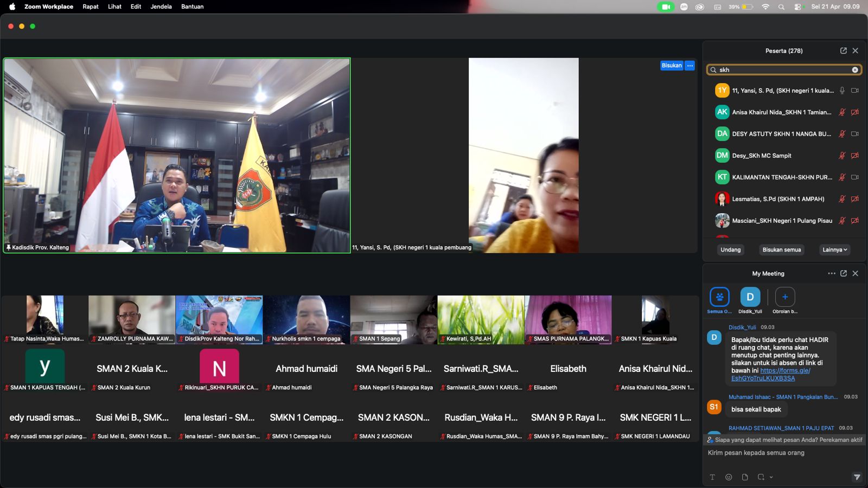Toggle camera for DESY ASTUTY participant
This screenshot has width=868, height=488.
coord(854,134)
